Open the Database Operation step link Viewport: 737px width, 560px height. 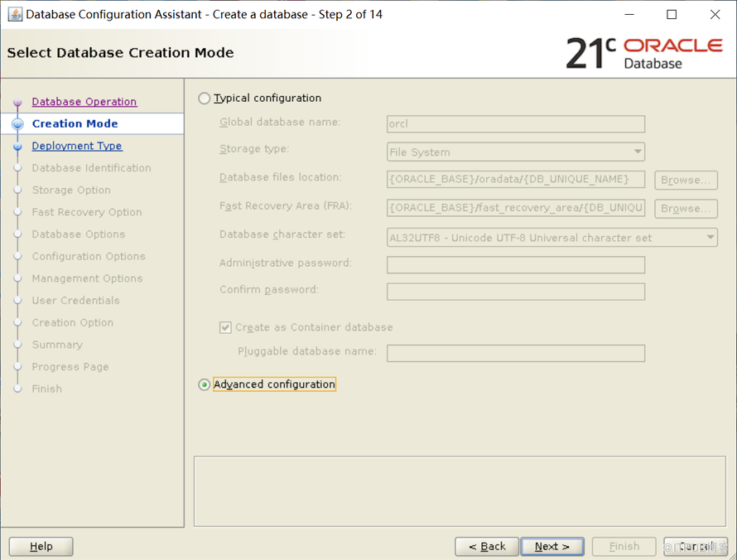pos(84,102)
